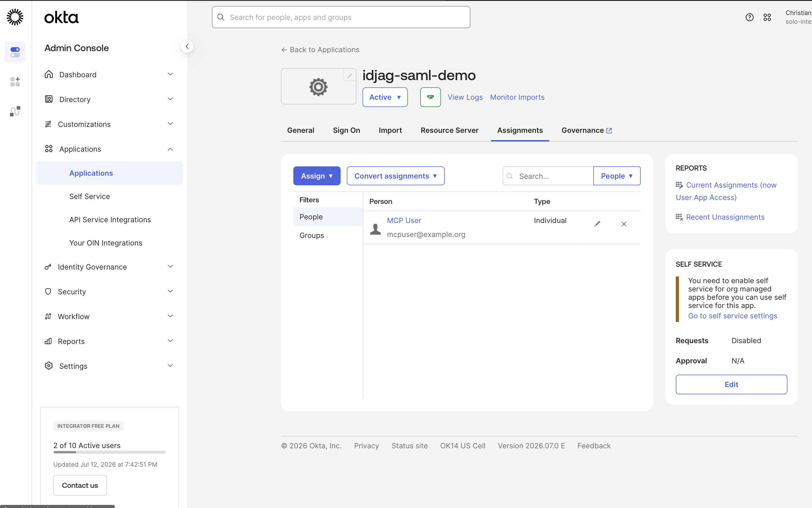Click the Edit self service button

point(731,384)
